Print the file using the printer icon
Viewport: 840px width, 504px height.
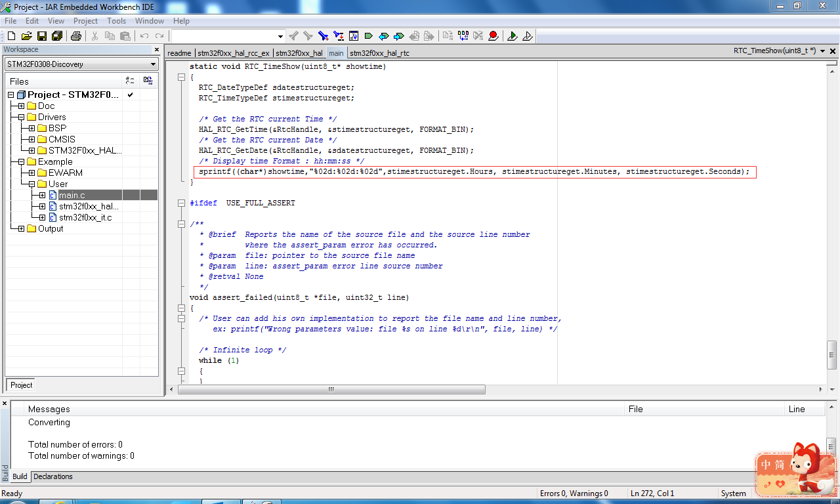76,36
